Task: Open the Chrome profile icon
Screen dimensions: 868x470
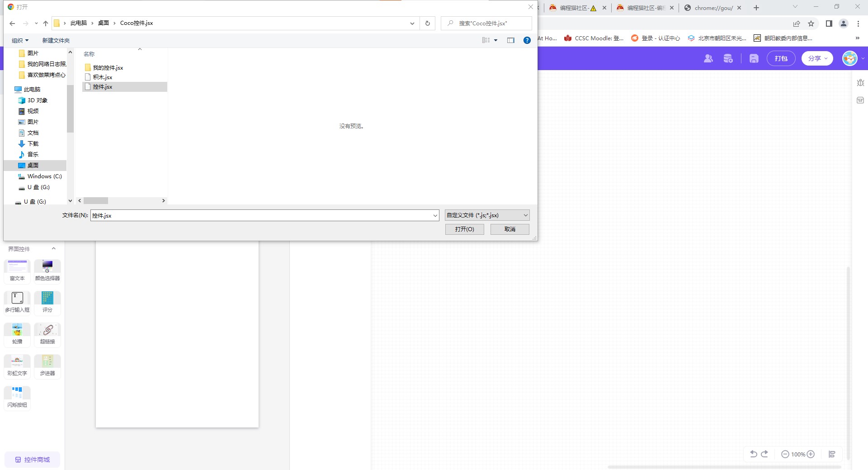Action: coord(844,24)
